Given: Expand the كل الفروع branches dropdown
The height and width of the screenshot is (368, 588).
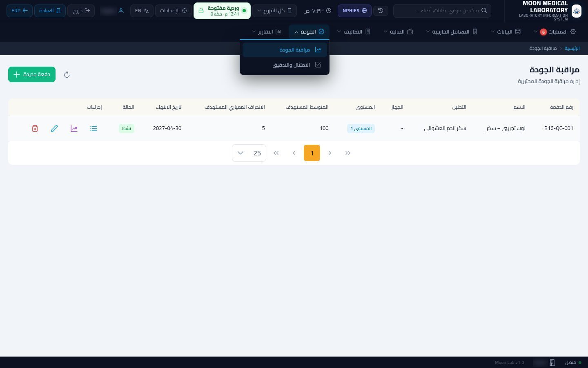Looking at the screenshot, I should [274, 11].
